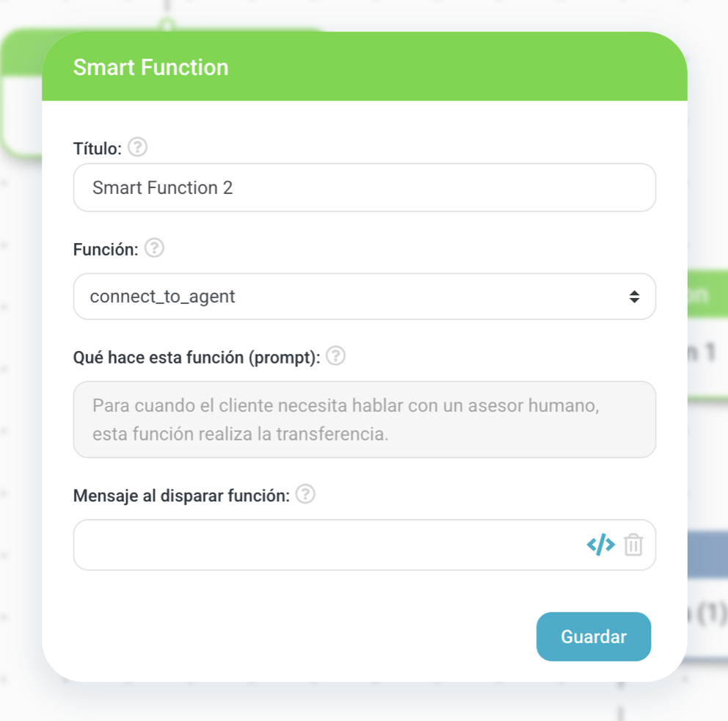Screen dimensions: 728x721
Task: Click the help icon beside Función label
Action: click(x=154, y=248)
